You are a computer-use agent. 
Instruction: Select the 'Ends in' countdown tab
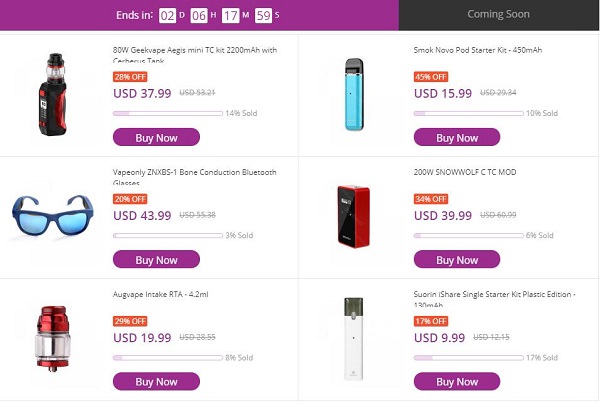[199, 15]
